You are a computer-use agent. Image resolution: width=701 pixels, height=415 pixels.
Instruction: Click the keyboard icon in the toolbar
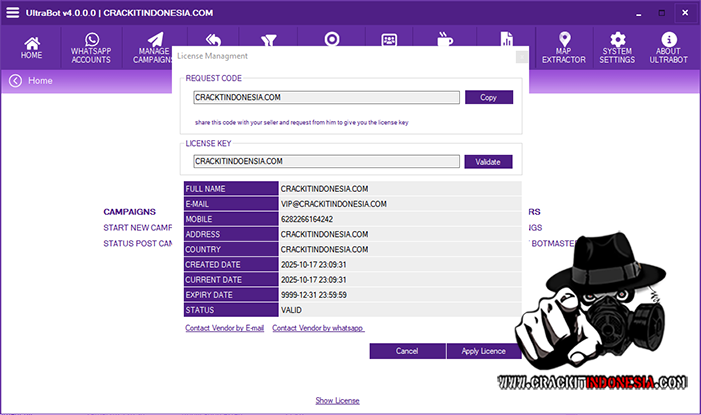389,40
